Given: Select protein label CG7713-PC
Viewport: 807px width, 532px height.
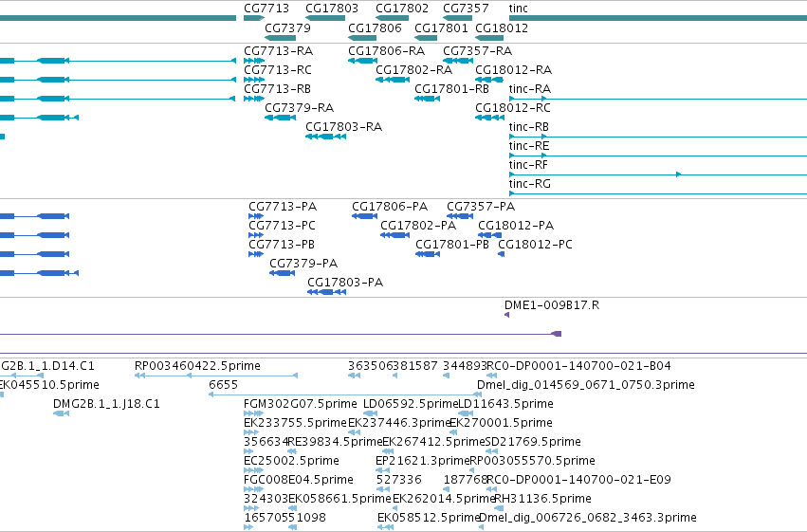Looking at the screenshot, I should (x=282, y=226).
